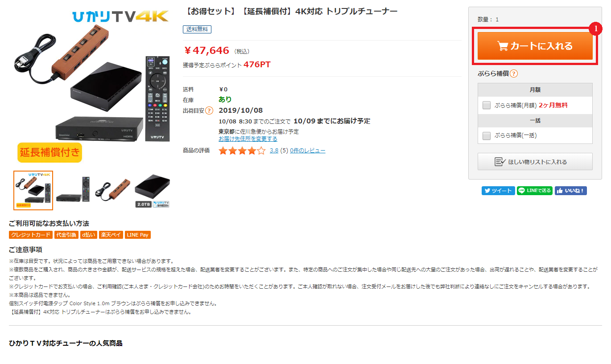This screenshot has width=611, height=364.
Task: Add item with カートに入れる button
Action: [535, 46]
